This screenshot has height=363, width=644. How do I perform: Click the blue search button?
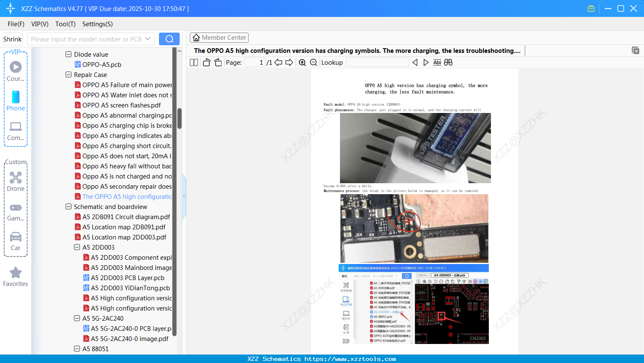[169, 39]
